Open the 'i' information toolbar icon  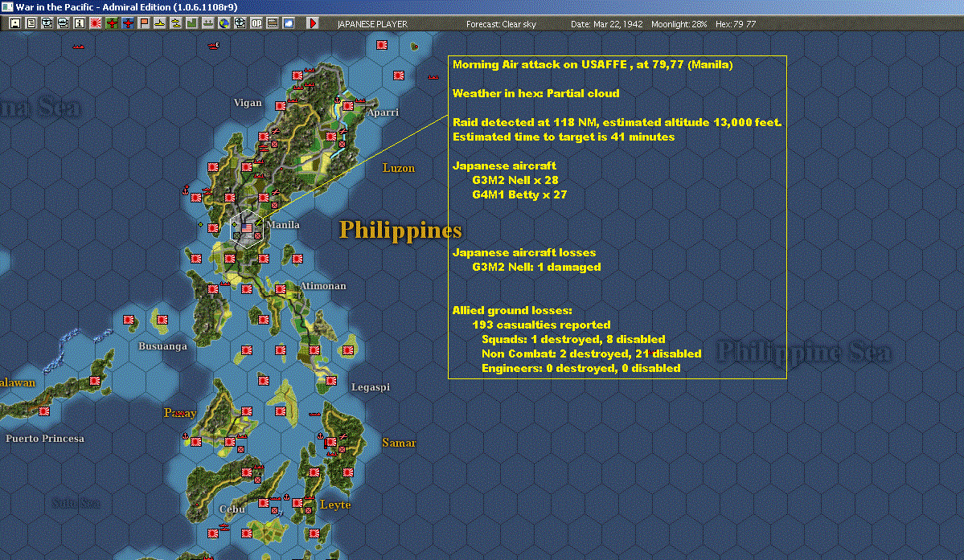coord(80,23)
